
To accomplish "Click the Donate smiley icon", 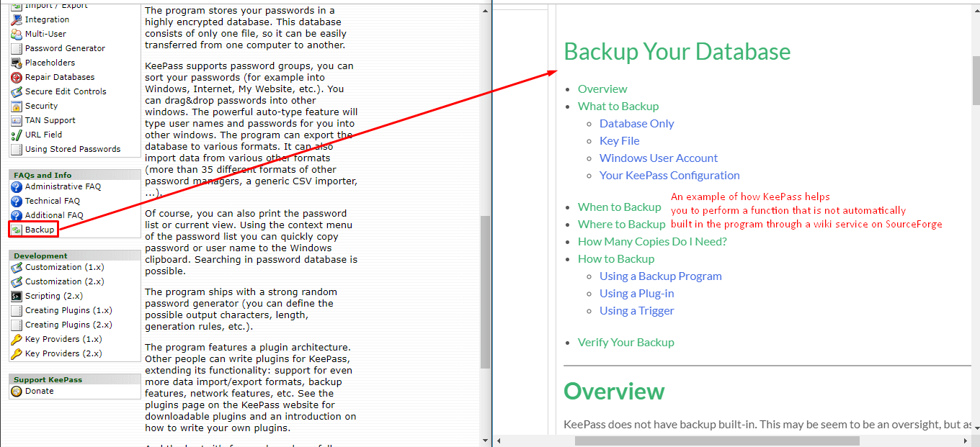I will (x=17, y=391).
